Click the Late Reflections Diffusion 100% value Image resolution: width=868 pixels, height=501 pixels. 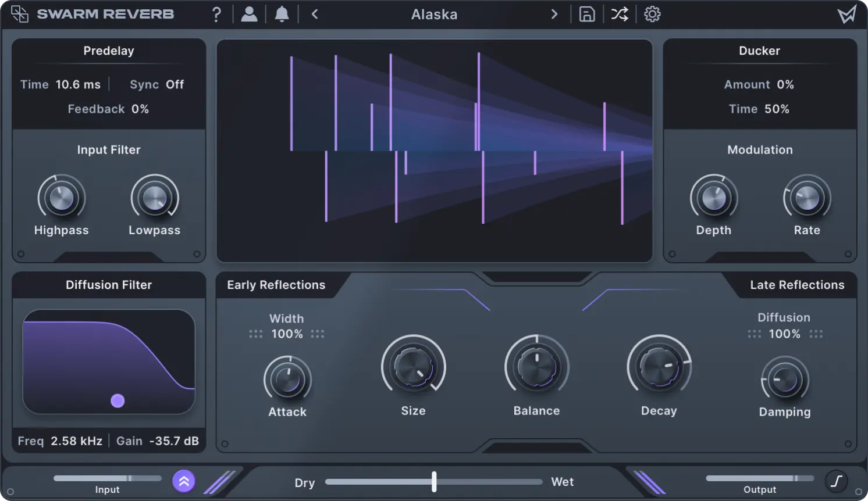[x=784, y=334]
